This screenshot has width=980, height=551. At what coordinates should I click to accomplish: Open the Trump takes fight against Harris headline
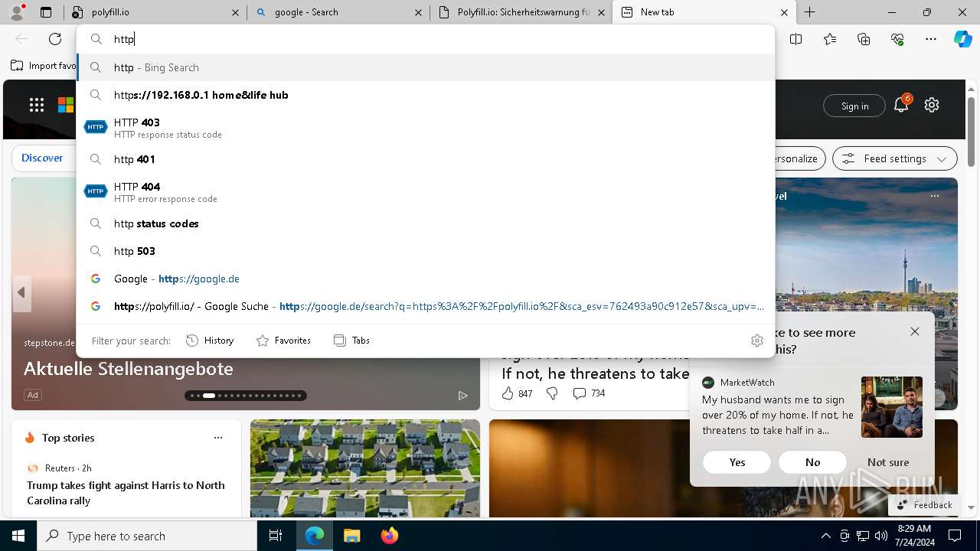[126, 493]
